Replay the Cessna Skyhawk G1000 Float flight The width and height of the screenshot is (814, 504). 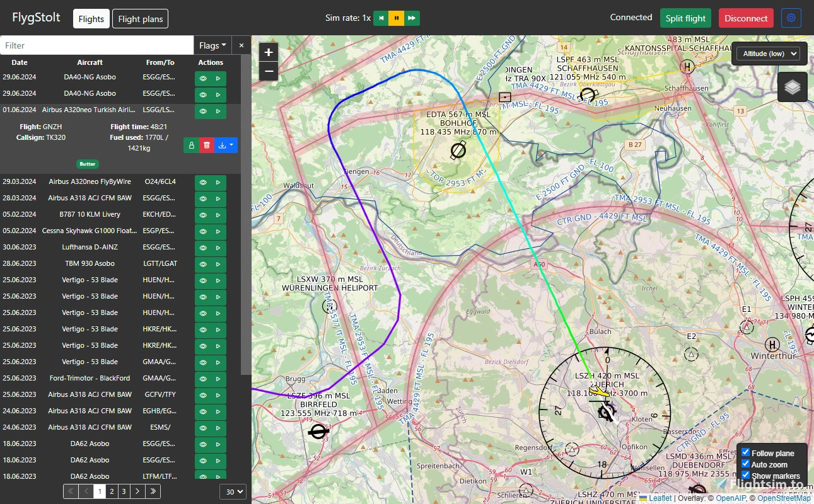(x=218, y=231)
